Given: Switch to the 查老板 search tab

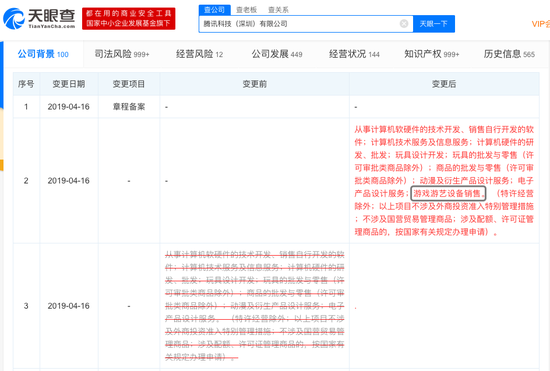Looking at the screenshot, I should tap(246, 10).
